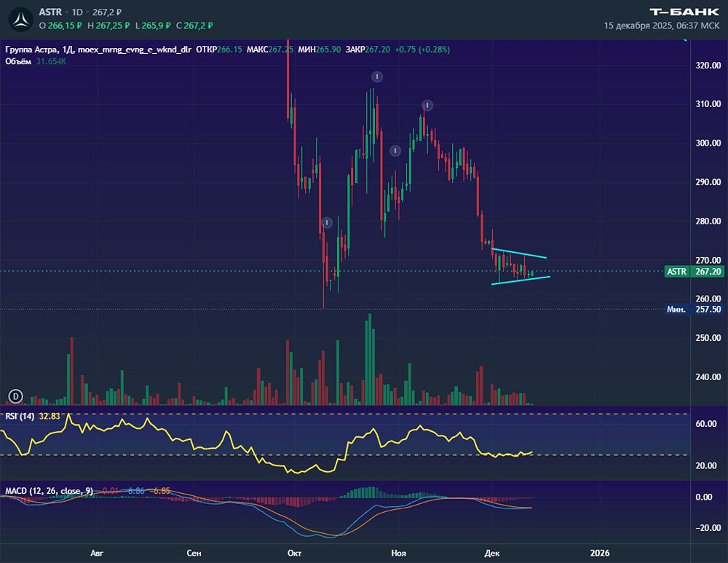Viewport: 728px width, 563px height.
Task: Select the upper cyan triangle trendline
Action: 518,253
